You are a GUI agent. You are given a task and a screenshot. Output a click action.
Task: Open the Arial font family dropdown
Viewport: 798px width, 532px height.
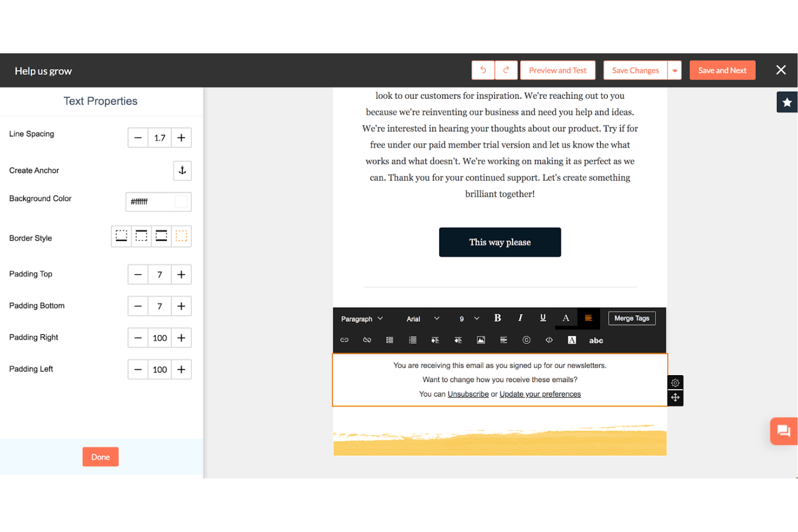(x=423, y=319)
